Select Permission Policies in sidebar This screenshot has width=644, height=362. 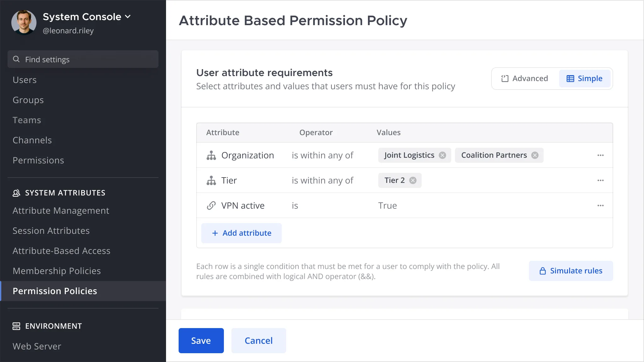point(83,291)
